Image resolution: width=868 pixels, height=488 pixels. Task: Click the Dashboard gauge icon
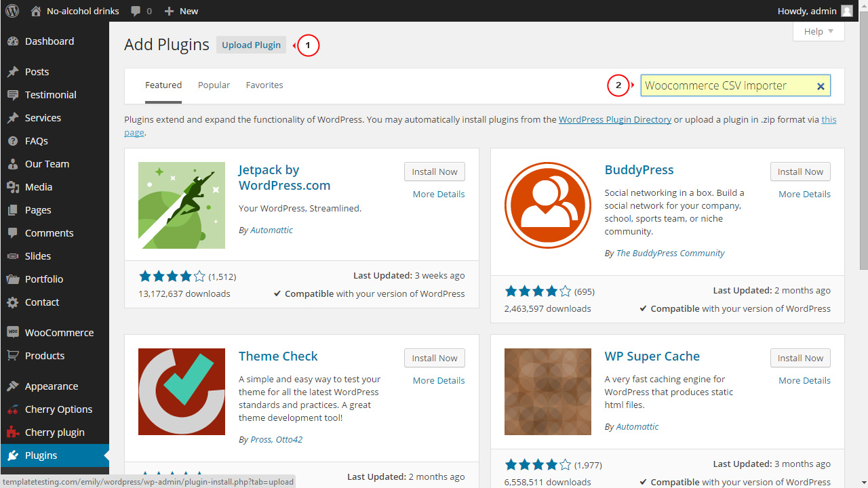pos(13,41)
